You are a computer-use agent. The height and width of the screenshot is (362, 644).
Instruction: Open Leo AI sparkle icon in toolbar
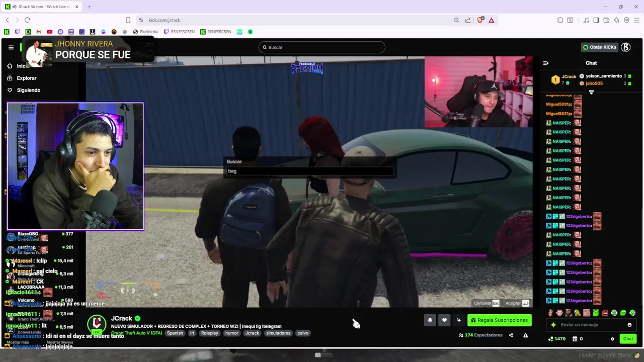pos(616,20)
